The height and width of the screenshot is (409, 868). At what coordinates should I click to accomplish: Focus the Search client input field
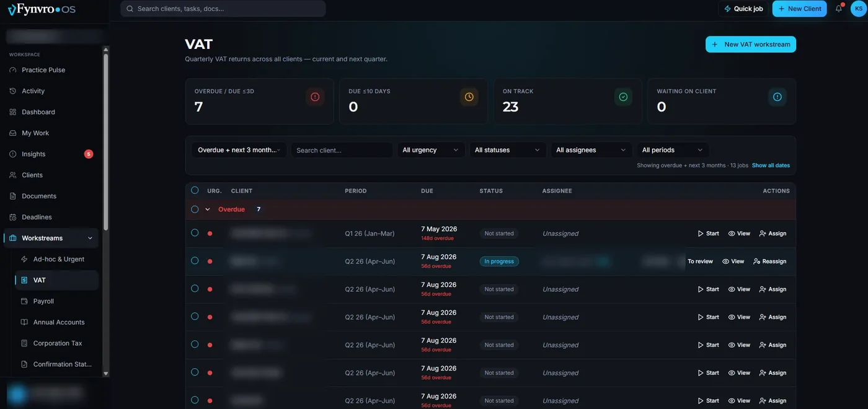point(342,150)
